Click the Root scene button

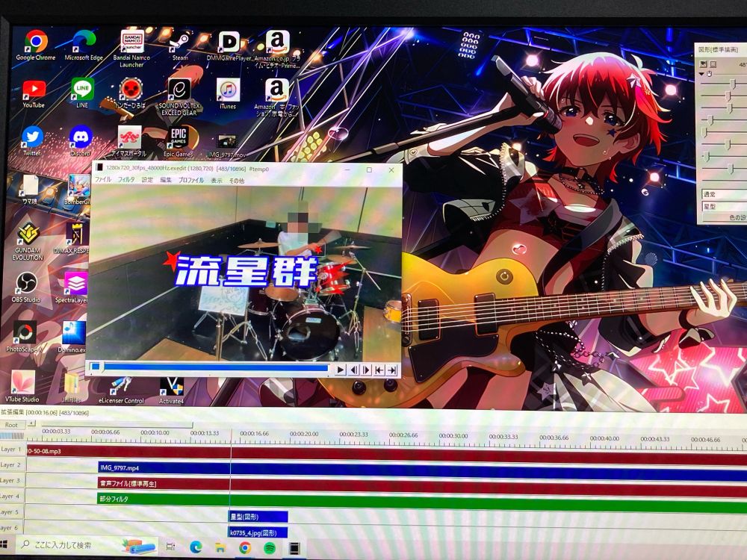pyautogui.click(x=11, y=425)
